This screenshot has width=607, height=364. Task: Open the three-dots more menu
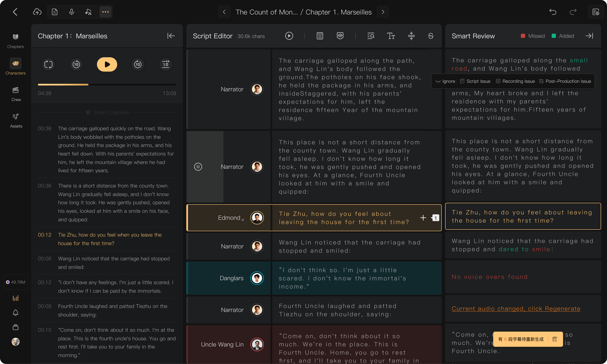(106, 12)
